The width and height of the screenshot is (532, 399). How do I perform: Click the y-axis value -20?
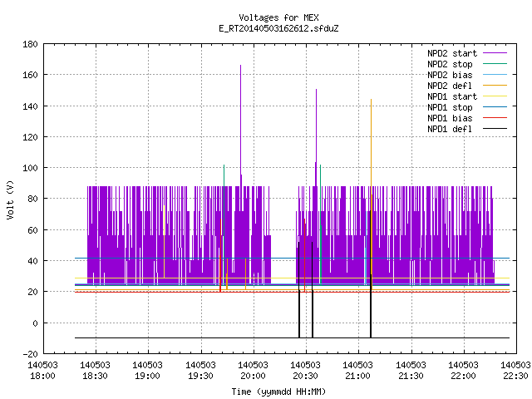[x=30, y=354]
